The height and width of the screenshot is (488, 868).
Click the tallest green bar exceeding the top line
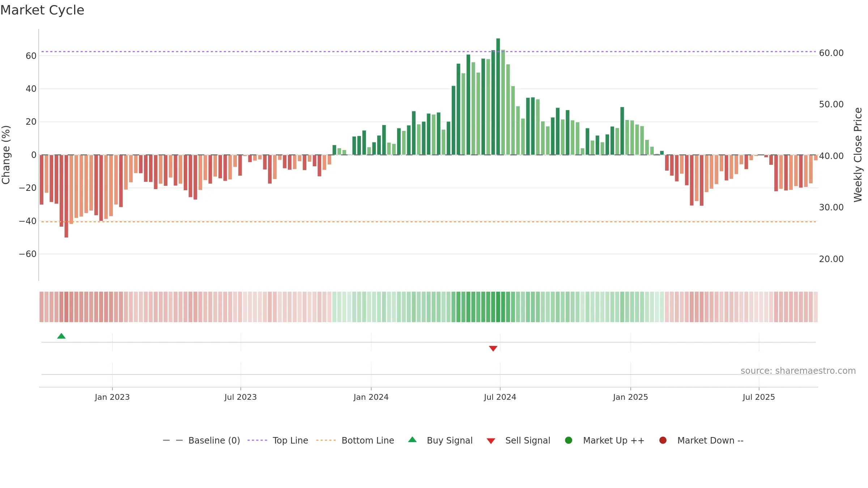click(498, 97)
